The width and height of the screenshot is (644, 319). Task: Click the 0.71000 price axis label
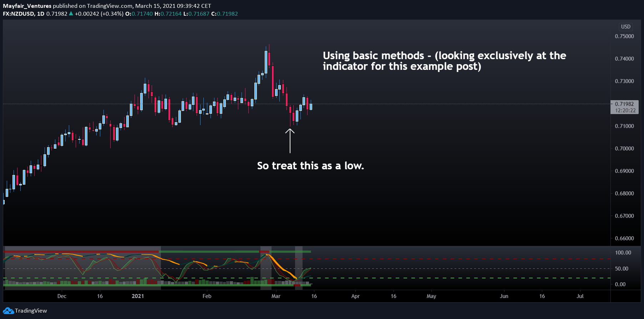(x=624, y=126)
